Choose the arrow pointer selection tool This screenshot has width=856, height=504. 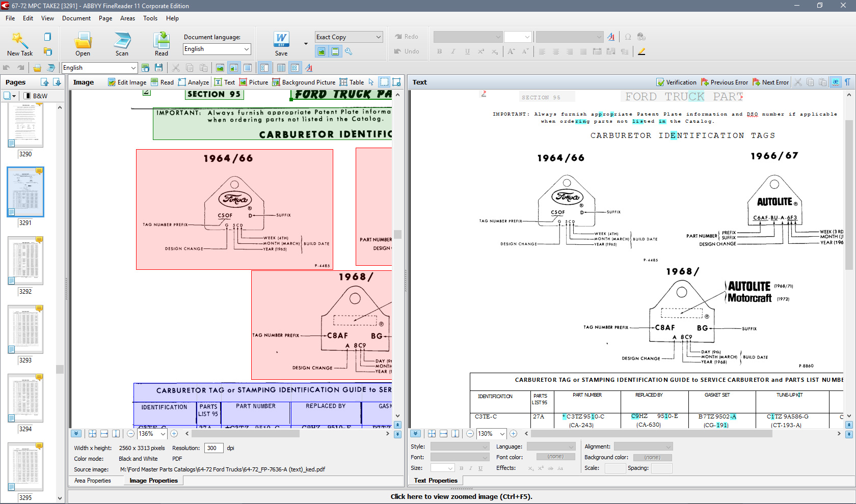click(371, 82)
